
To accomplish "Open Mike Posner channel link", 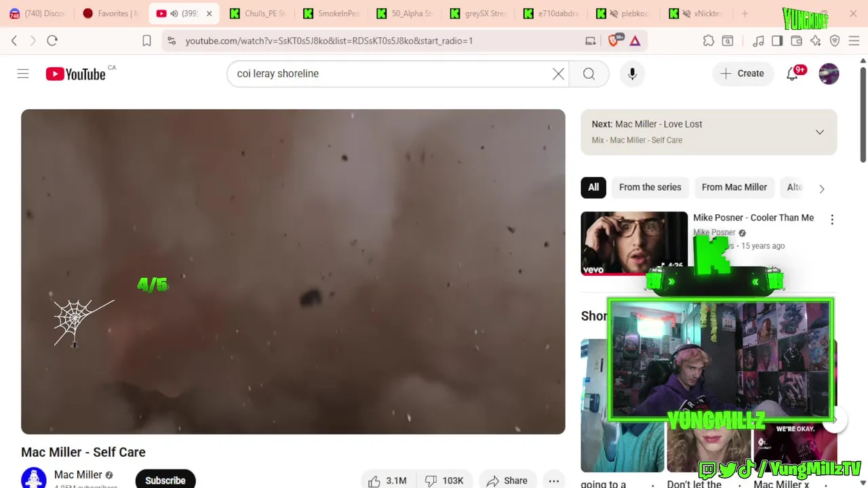I will point(714,232).
